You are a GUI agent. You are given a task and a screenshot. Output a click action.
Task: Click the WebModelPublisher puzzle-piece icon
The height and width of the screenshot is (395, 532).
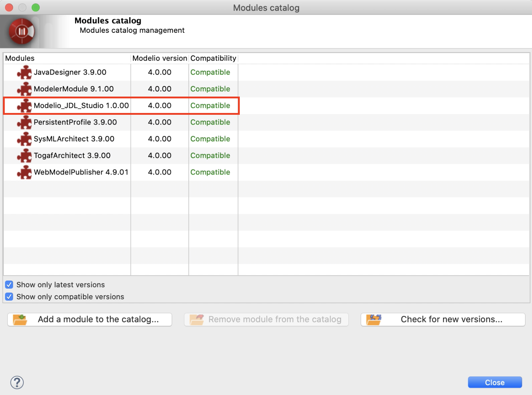[x=24, y=172]
